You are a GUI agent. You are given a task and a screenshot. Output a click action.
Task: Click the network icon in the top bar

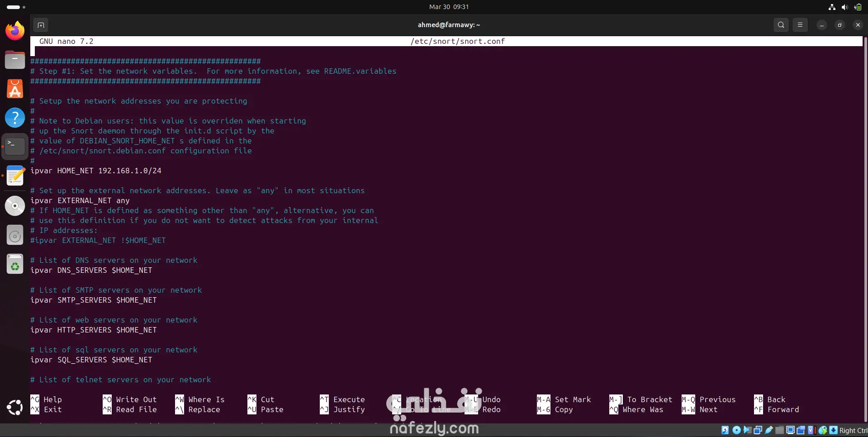(832, 7)
